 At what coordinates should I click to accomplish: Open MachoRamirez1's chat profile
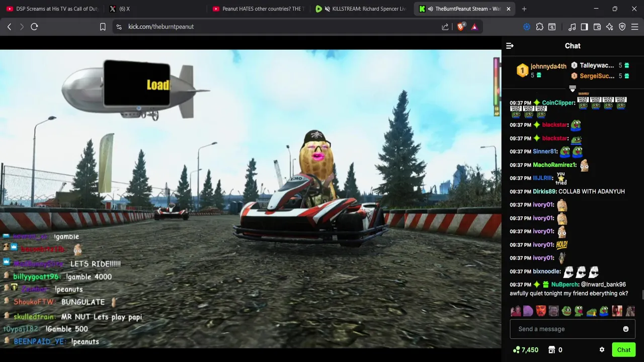point(554,165)
